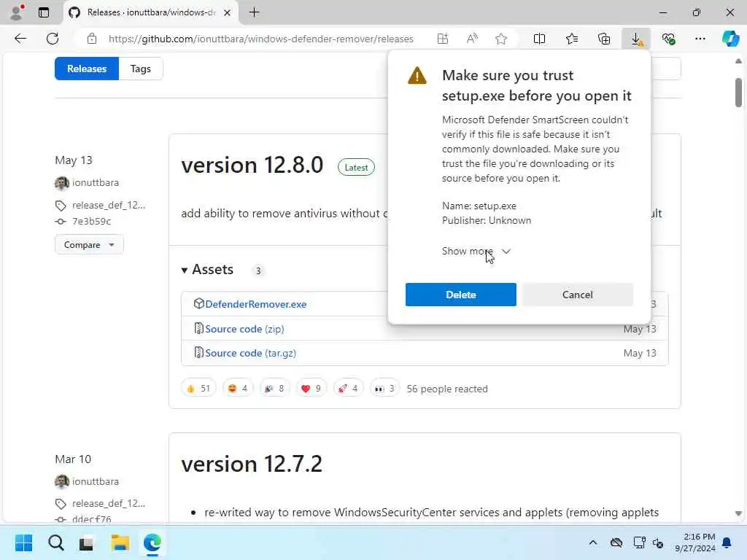Screen dimensions: 747x560
Task: Open the clock showing 2:16 PM
Action: [695, 542]
